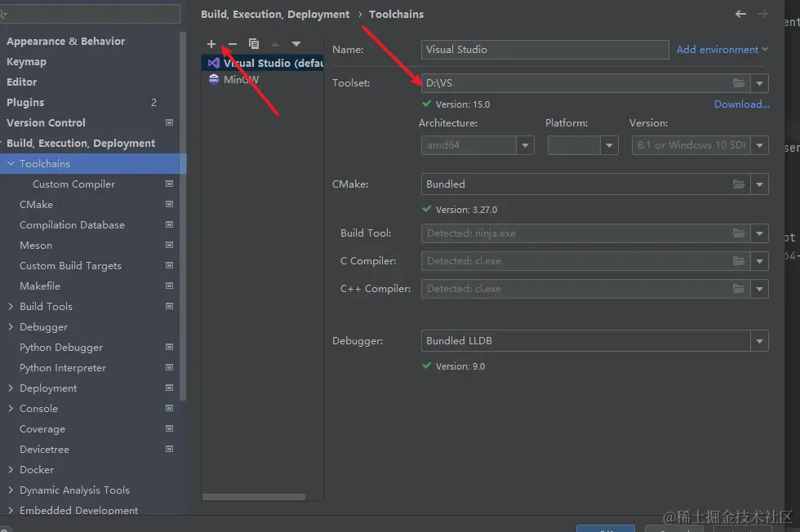Click project-level icon beside Coverage

pyautogui.click(x=170, y=428)
